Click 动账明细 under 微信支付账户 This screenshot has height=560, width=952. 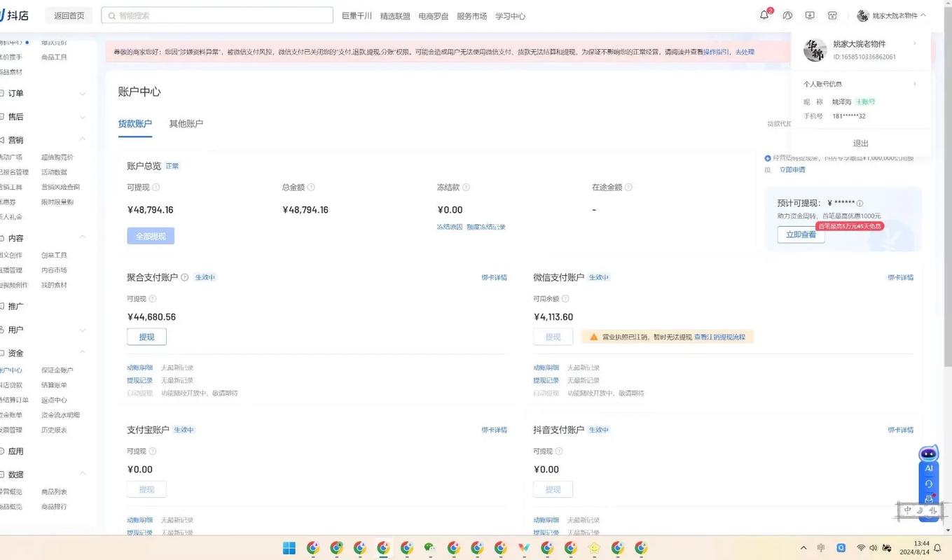point(546,367)
